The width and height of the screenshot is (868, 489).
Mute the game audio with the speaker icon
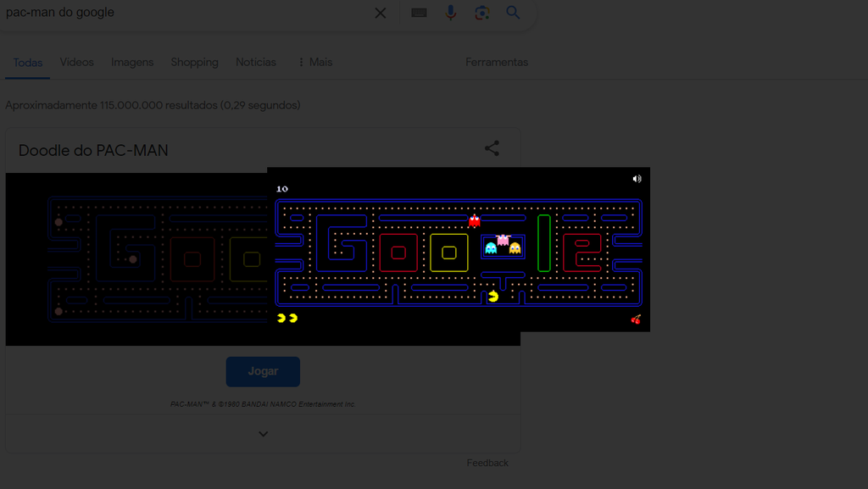coord(637,179)
